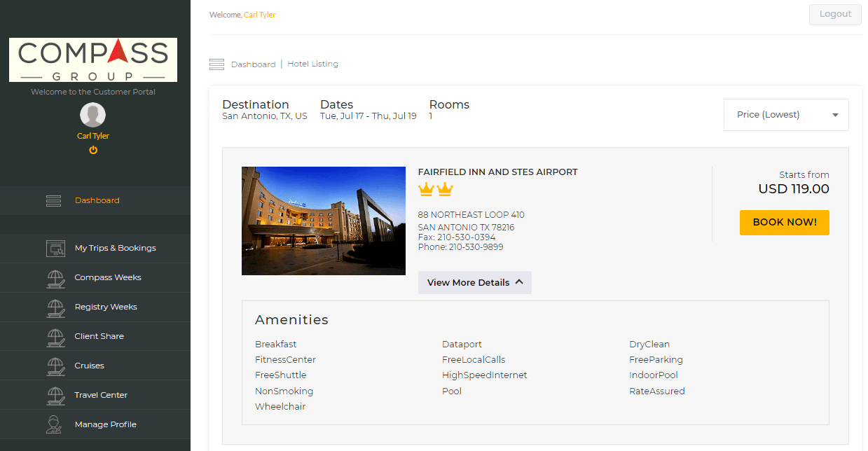Viewport: 868px width, 451px height.
Task: Click the breadcrumb menu icon beside Dashboard
Action: tap(216, 64)
